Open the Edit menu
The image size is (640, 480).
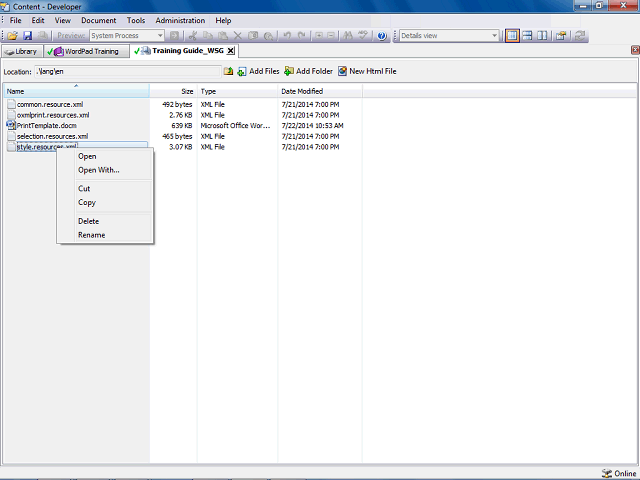[38, 20]
